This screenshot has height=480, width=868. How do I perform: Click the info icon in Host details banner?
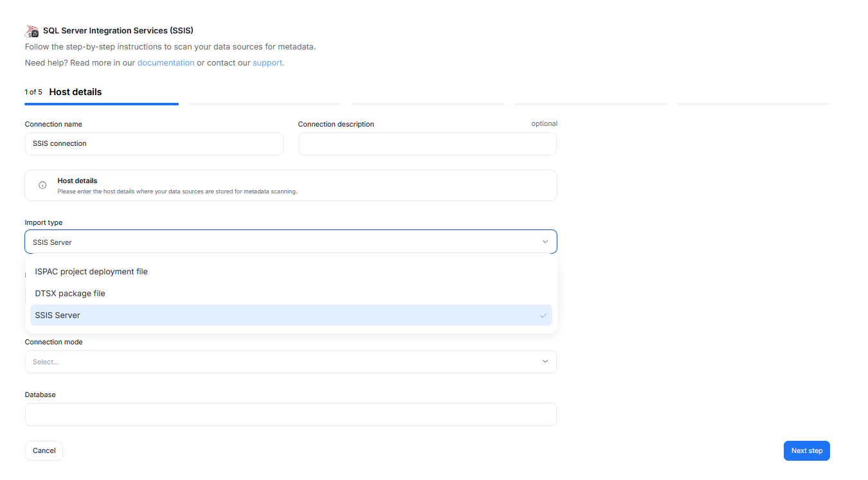[x=42, y=185]
